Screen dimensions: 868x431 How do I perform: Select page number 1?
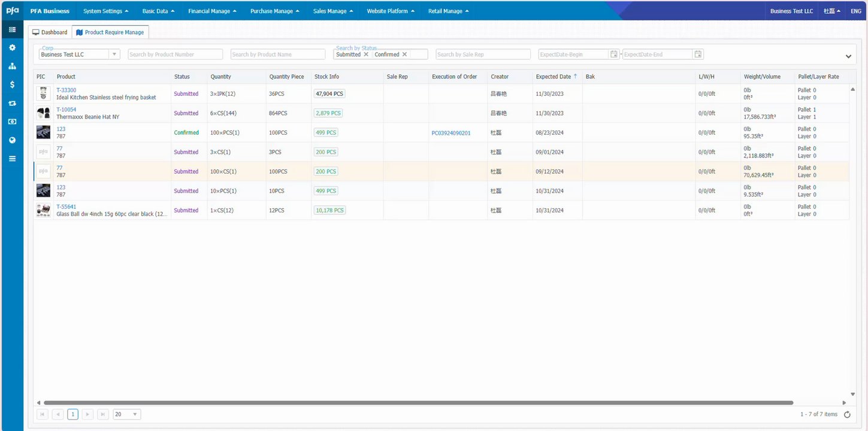[x=72, y=414]
